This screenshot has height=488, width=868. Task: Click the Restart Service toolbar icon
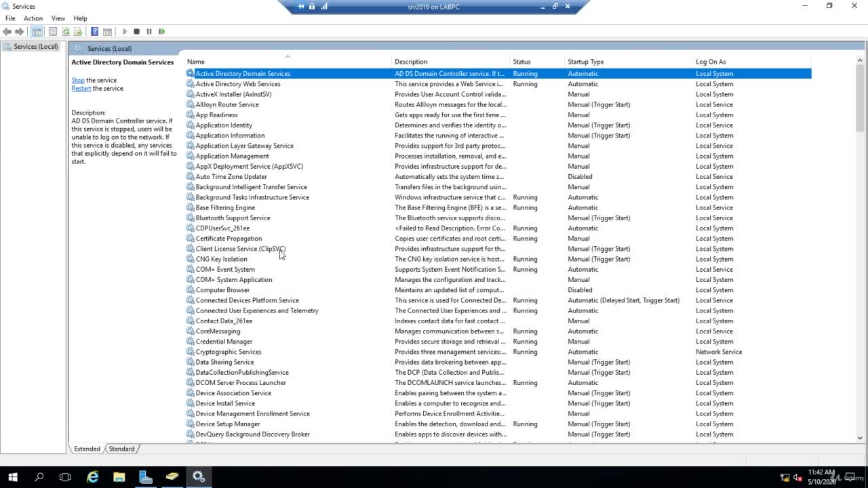tap(162, 32)
